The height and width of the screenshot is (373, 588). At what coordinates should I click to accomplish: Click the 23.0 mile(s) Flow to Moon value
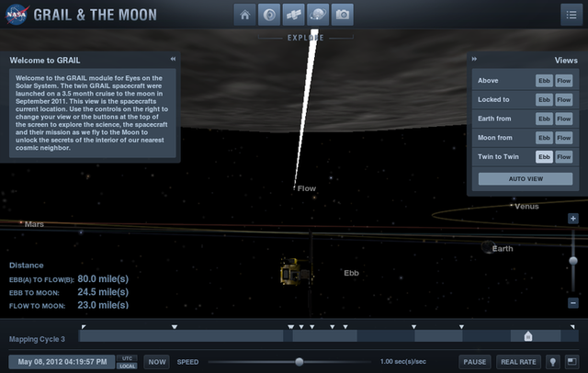[x=103, y=305]
